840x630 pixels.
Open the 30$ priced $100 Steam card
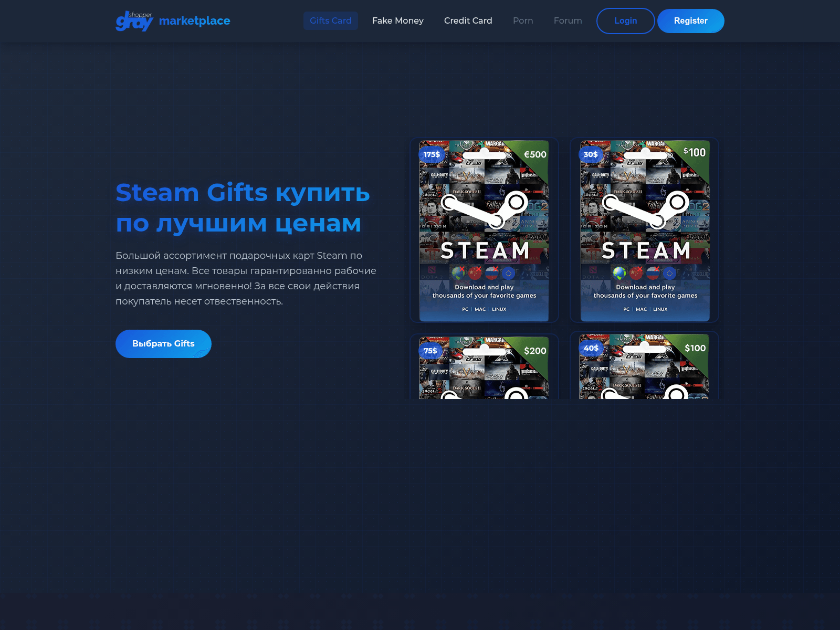point(645,230)
